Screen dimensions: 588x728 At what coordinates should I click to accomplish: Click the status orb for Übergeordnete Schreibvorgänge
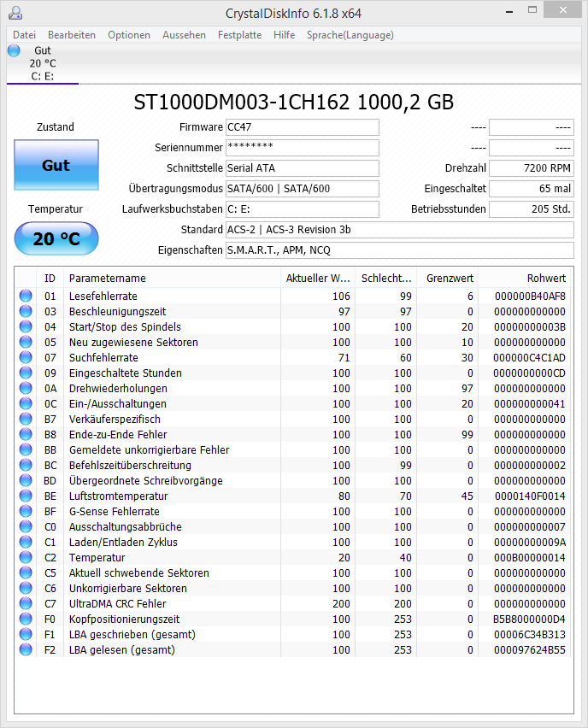[x=26, y=480]
